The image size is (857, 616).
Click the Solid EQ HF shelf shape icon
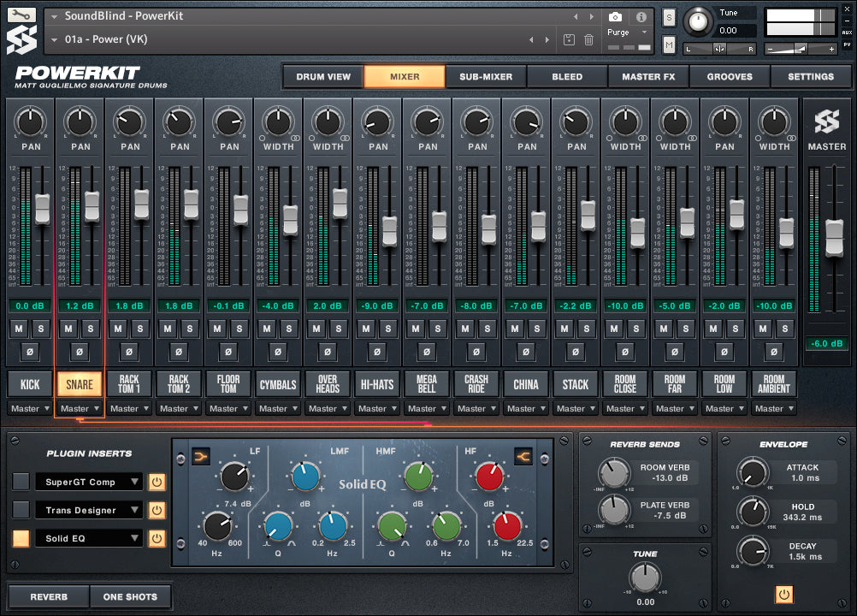coord(523,456)
